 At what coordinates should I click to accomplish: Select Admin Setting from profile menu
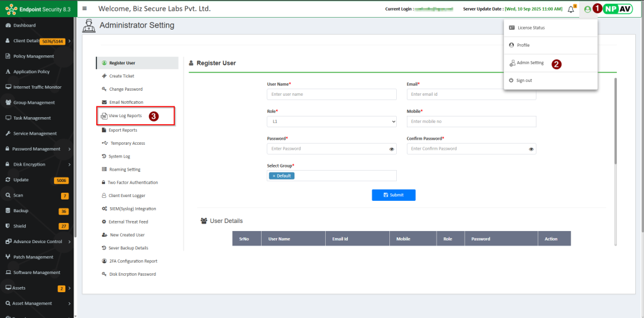click(530, 63)
